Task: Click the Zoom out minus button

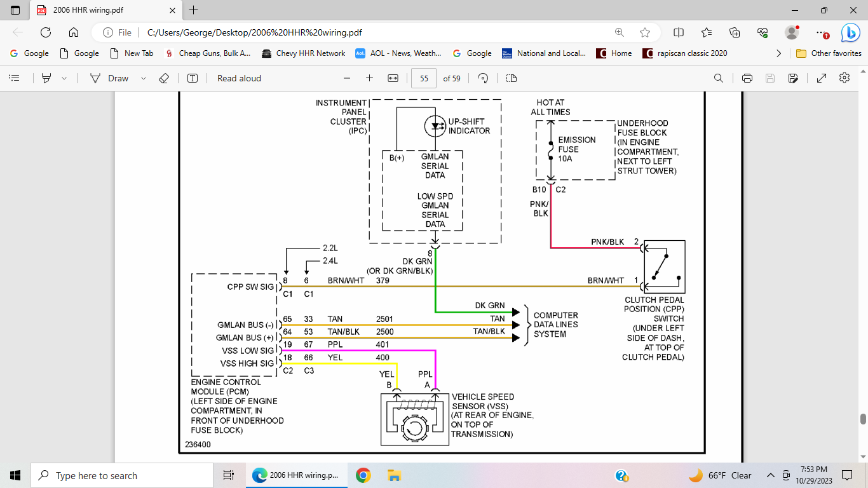Action: [x=347, y=78]
